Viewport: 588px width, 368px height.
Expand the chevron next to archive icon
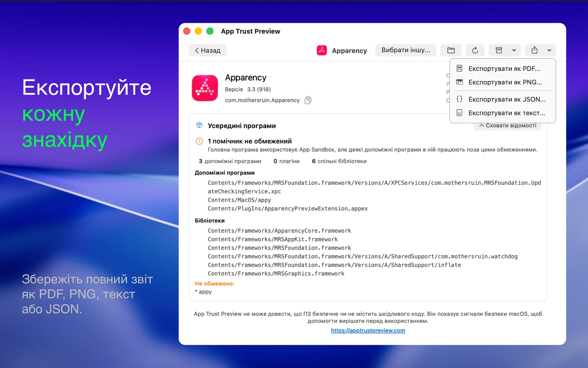[514, 50]
